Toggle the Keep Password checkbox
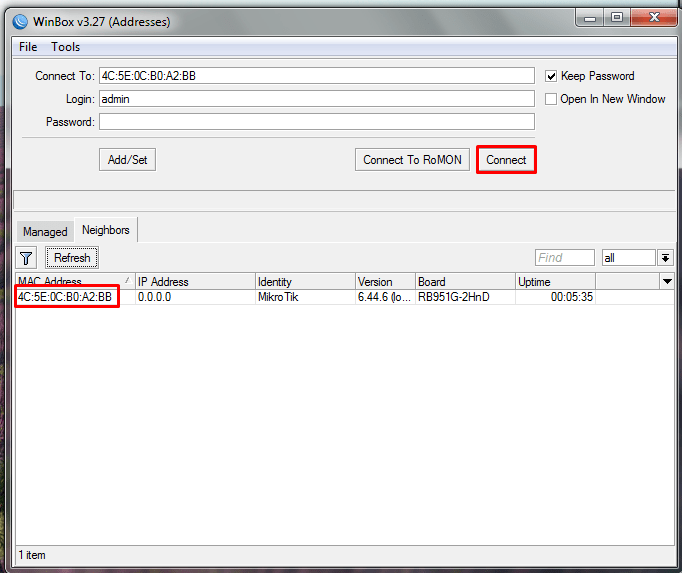Viewport: 682px width, 573px height. tap(551, 76)
